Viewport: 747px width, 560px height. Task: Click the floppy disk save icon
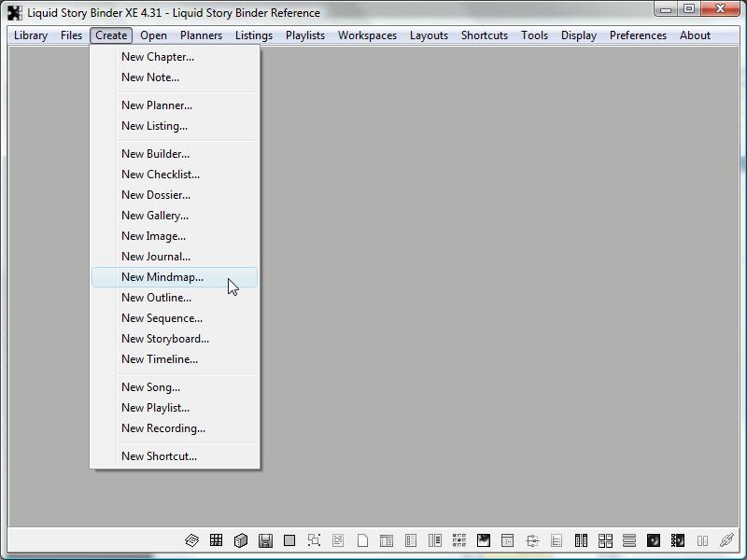pyautogui.click(x=265, y=540)
